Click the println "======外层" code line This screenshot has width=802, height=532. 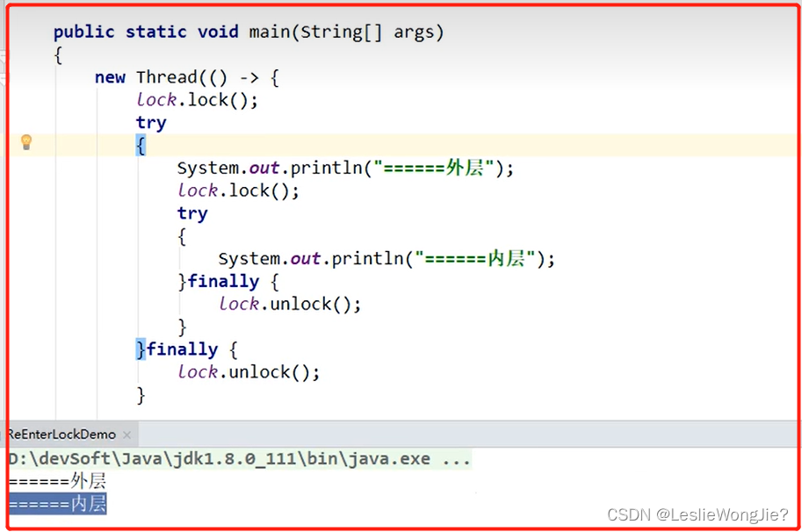[345, 169]
